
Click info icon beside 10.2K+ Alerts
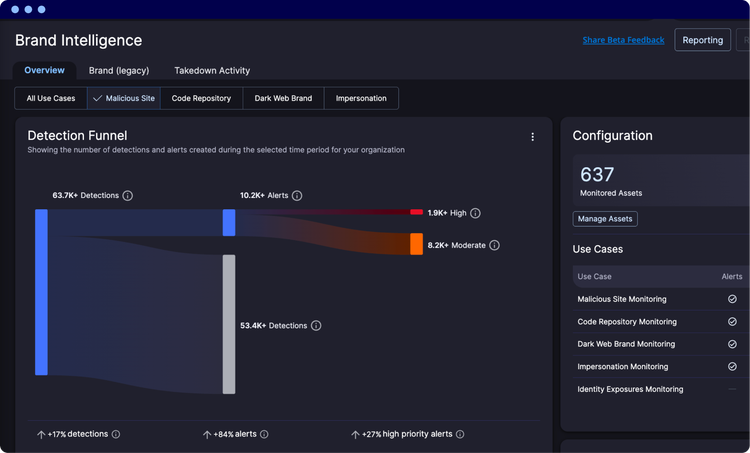[297, 196]
